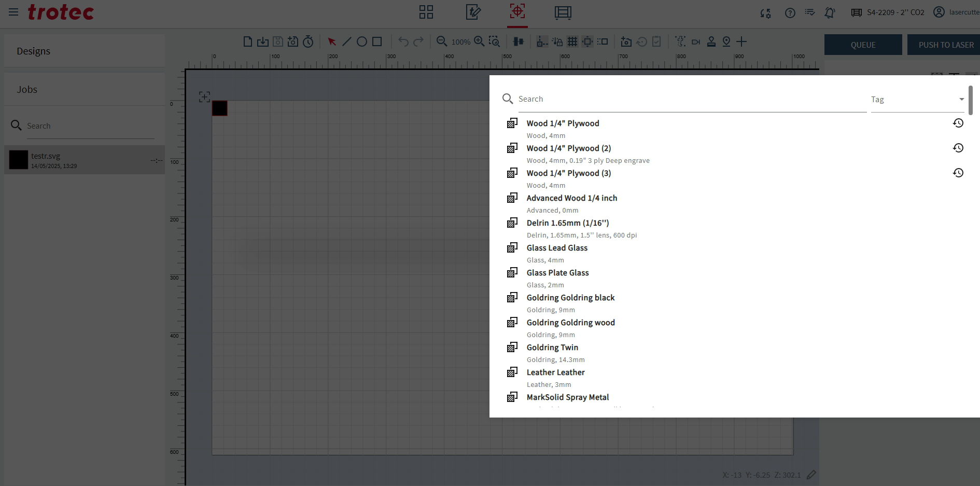Click history icon for Wood 1/4" Plywood (2)
The height and width of the screenshot is (486, 980).
(958, 148)
